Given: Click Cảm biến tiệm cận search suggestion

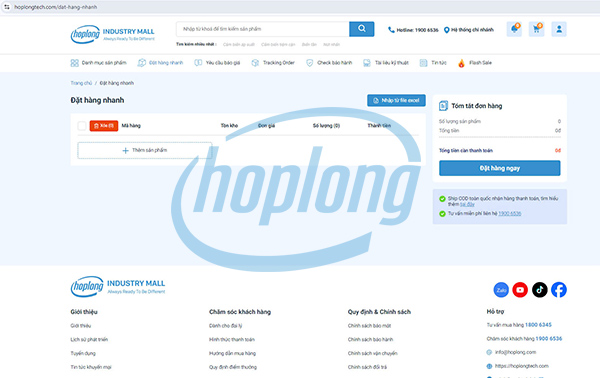Looking at the screenshot, I should pos(278,44).
